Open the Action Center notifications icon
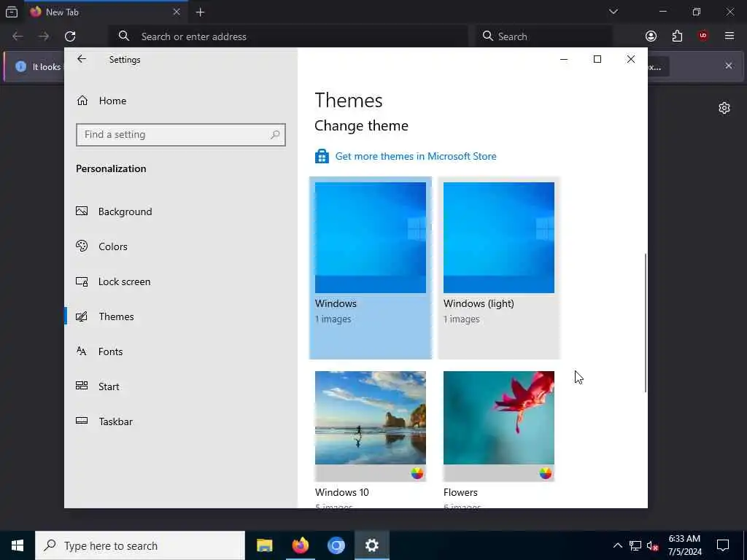This screenshot has height=560, width=747. pos(723,545)
